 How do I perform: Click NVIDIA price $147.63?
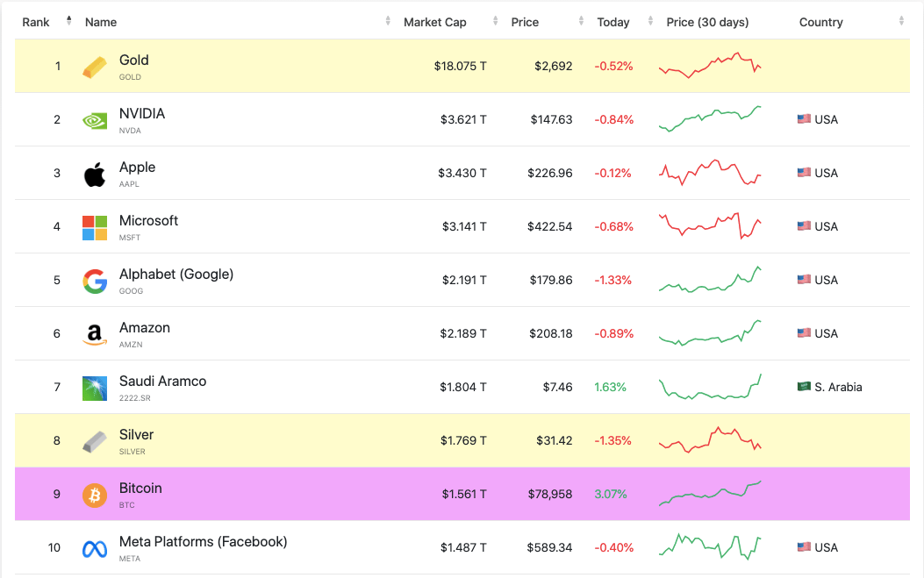(x=551, y=119)
